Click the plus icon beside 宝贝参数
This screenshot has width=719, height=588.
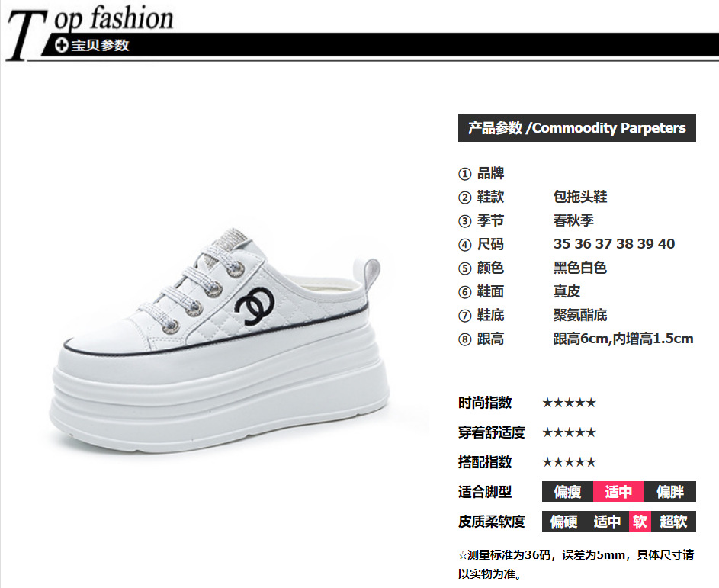click(x=62, y=46)
